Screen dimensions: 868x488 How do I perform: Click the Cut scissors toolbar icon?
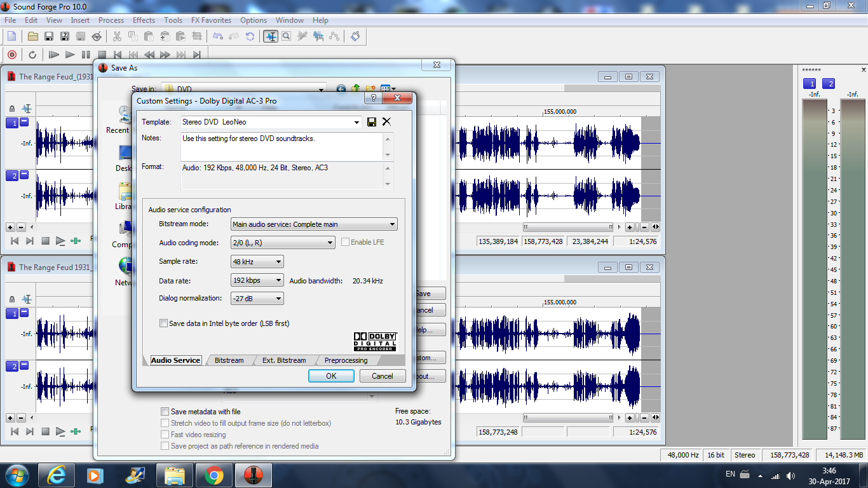[x=118, y=36]
